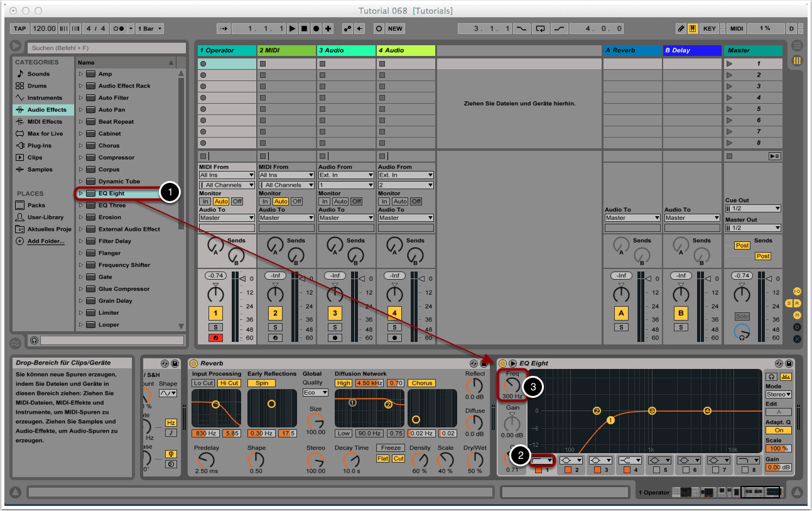Toggle the metronome button
812x511 pixels.
coord(118,29)
